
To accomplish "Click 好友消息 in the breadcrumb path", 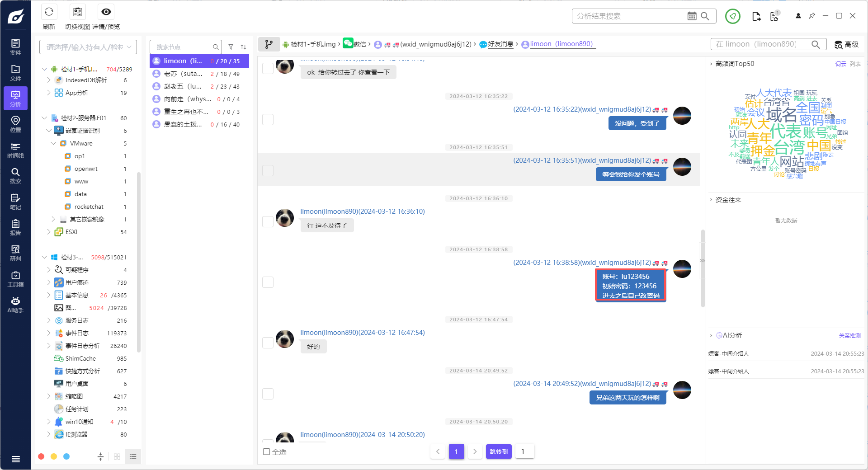I will coord(500,44).
